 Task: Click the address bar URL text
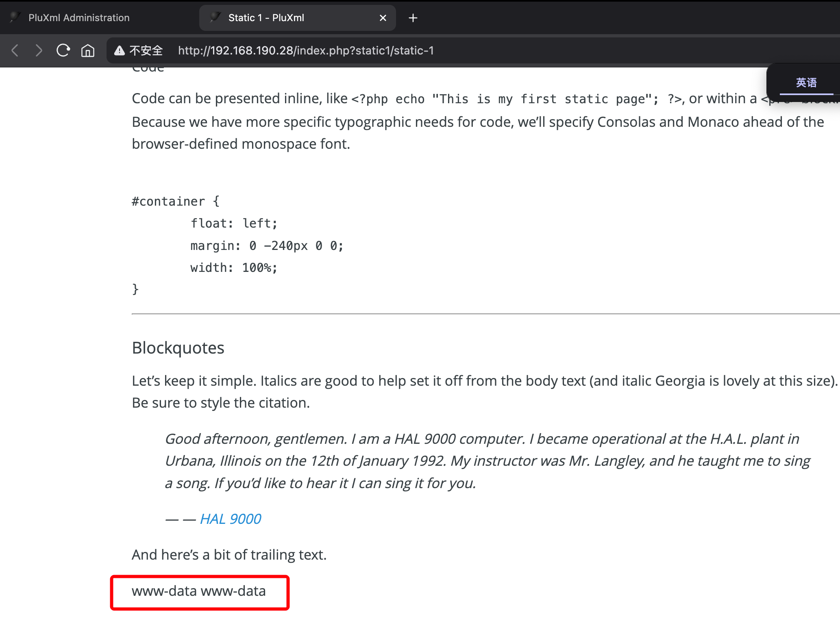306,50
